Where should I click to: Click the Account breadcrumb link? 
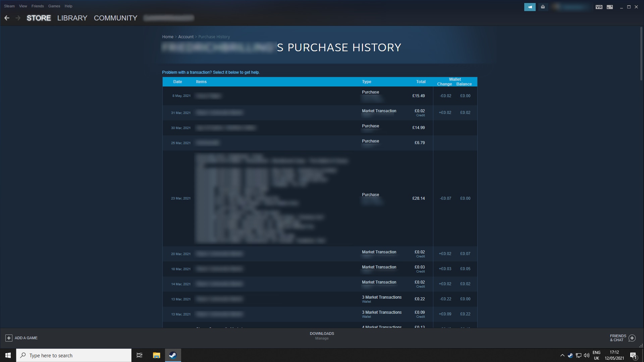click(186, 37)
